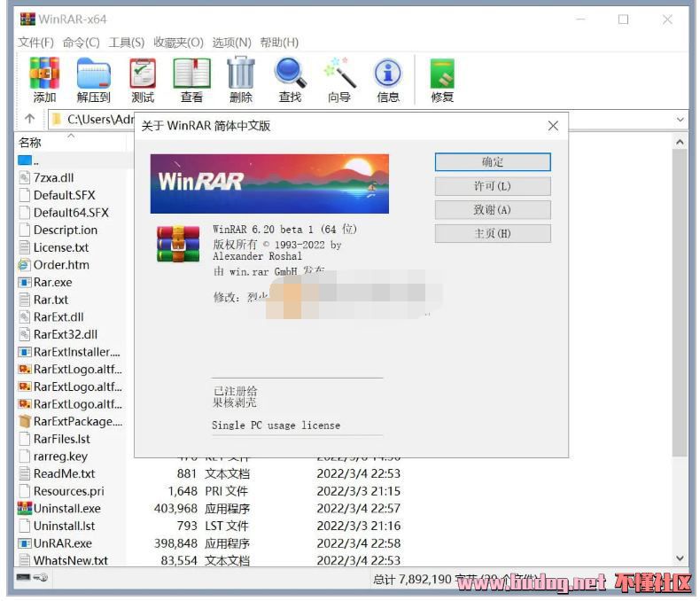
Task: Click the vertical scrollbar thumb
Action: (x=680, y=303)
